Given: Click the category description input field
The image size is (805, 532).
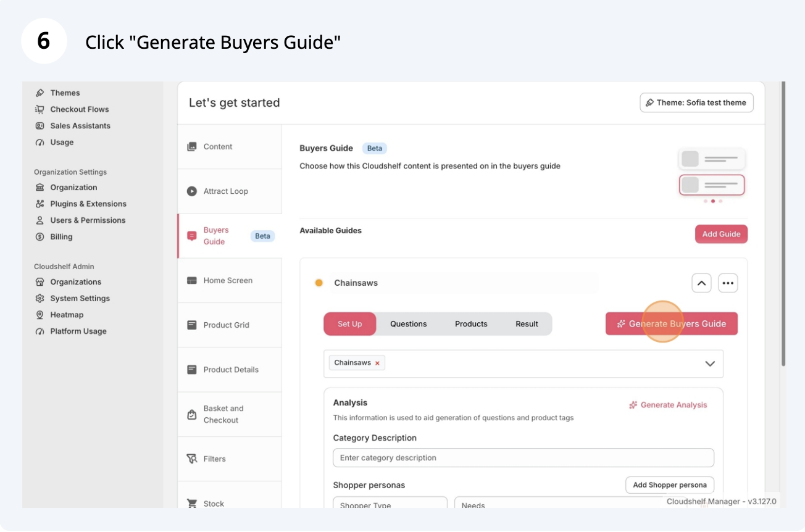Looking at the screenshot, I should click(x=523, y=458).
